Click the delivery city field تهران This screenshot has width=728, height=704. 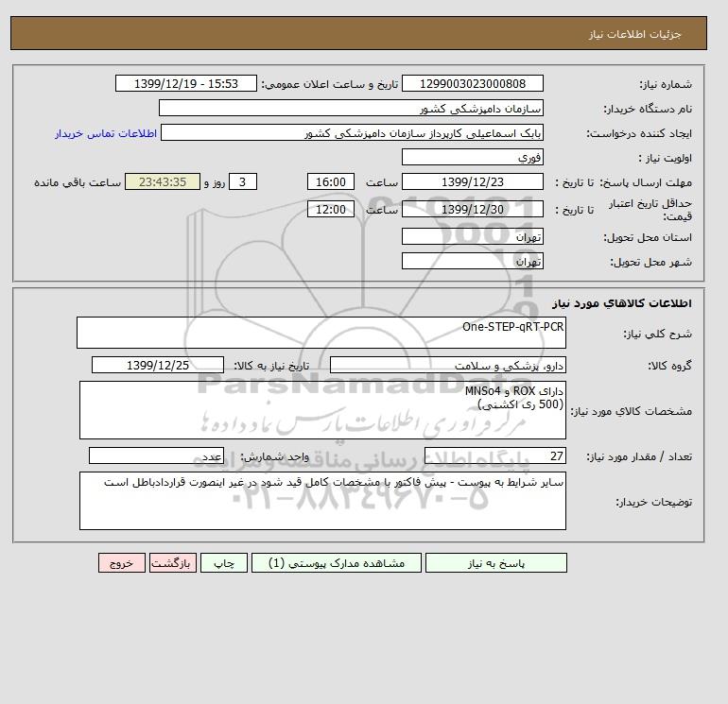pos(472,261)
